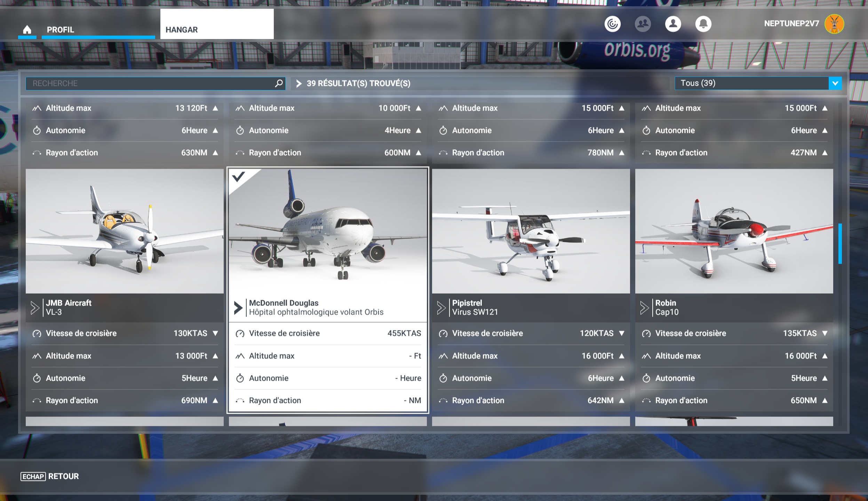
Task: Click the speedometer icon on the 120KTAS row
Action: tap(443, 334)
